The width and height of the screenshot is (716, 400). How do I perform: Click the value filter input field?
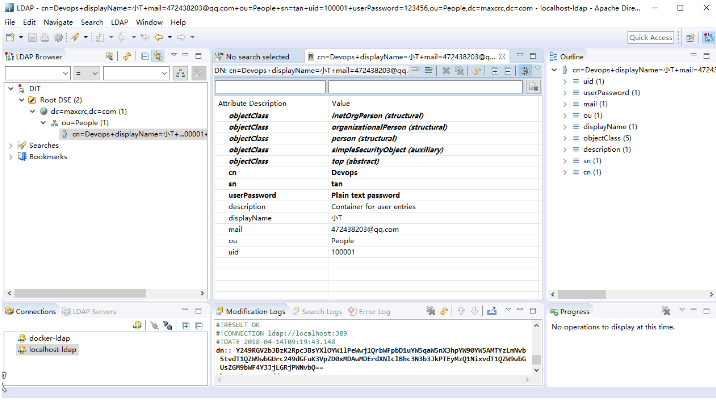[x=426, y=87]
